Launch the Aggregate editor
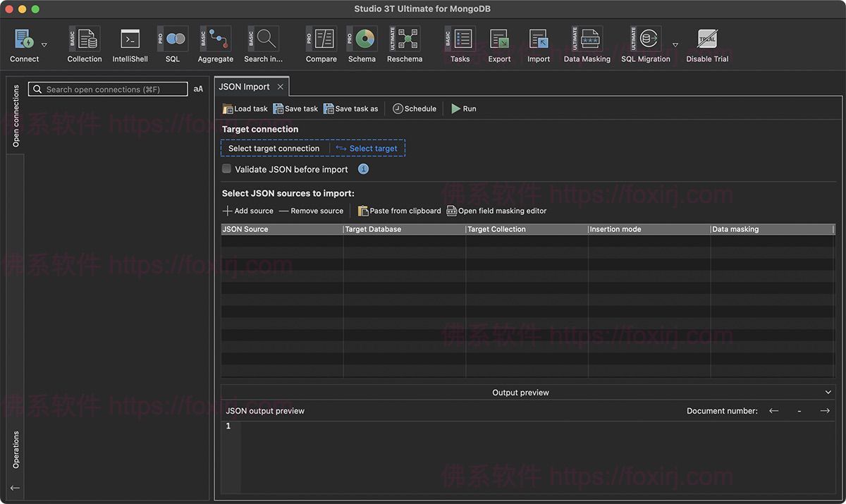 tap(215, 44)
